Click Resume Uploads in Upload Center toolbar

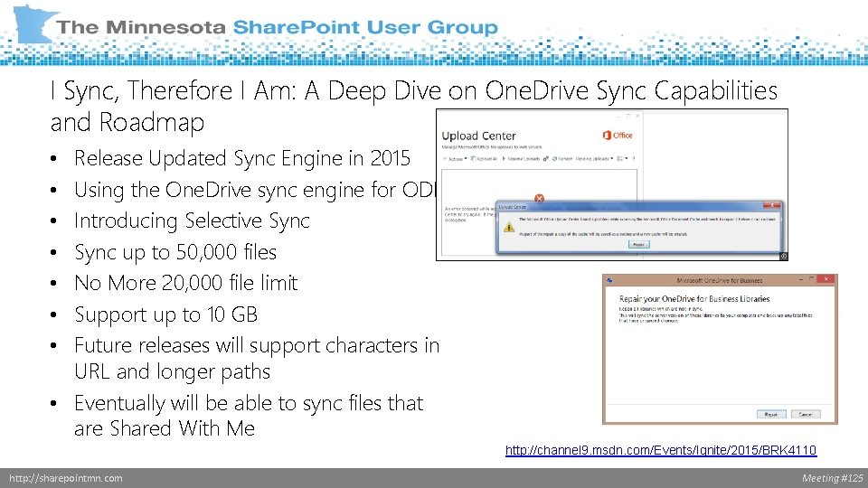521,159
